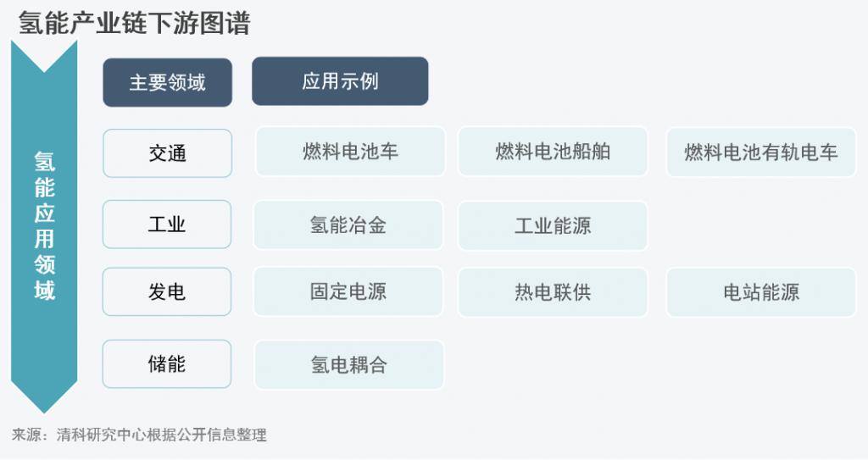Click the 氢能冶金 example box
This screenshot has height=460, width=868.
pyautogui.click(x=348, y=224)
